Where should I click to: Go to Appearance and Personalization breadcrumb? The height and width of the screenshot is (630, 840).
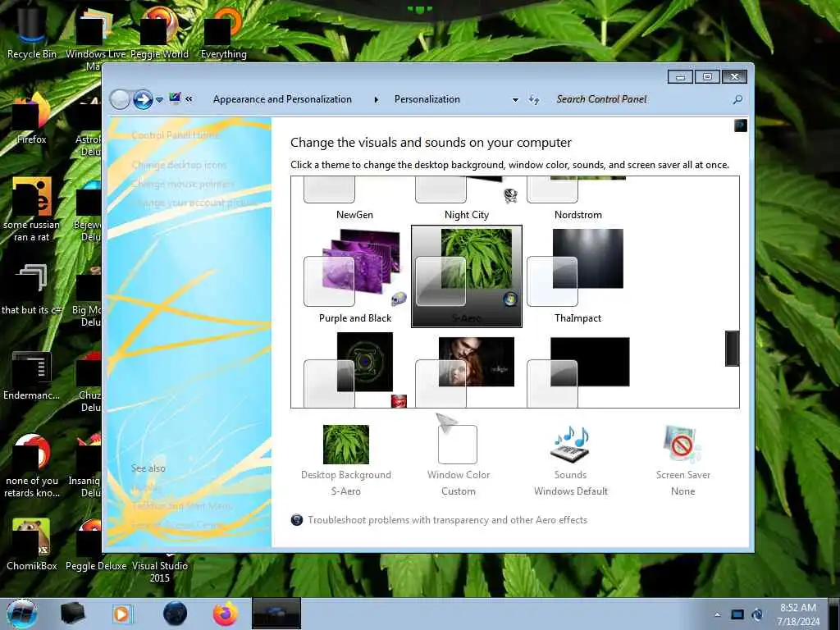[x=282, y=99]
